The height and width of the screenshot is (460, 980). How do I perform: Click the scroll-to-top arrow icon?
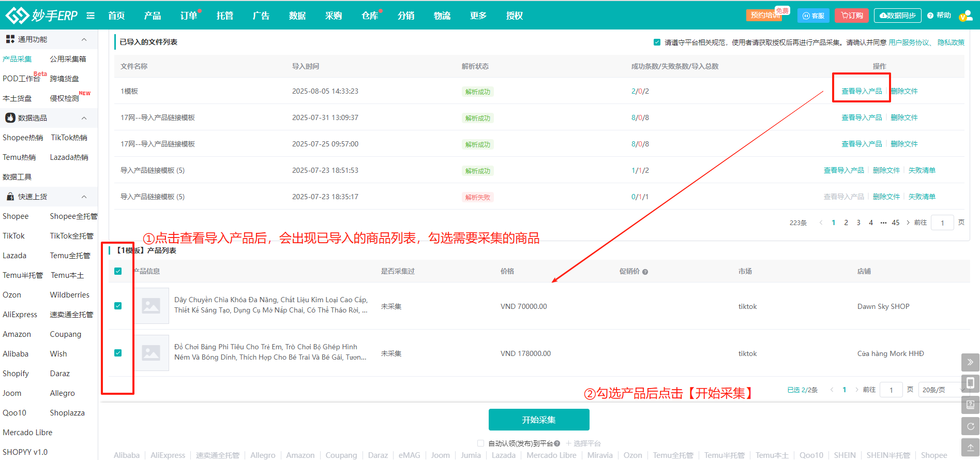click(x=970, y=448)
